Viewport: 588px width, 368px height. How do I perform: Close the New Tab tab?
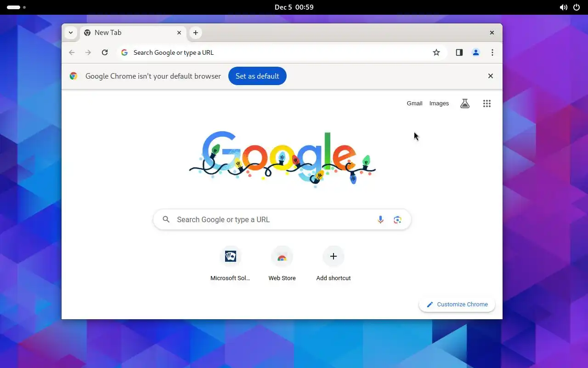point(179,33)
